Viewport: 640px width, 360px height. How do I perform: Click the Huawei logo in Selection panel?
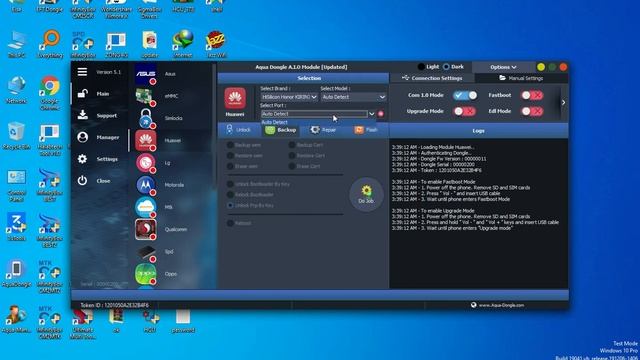click(x=235, y=98)
